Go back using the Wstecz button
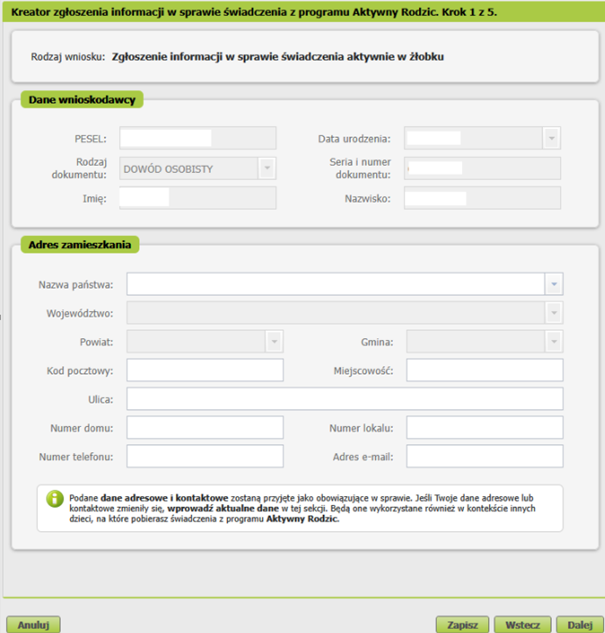This screenshot has width=605, height=633. [523, 625]
